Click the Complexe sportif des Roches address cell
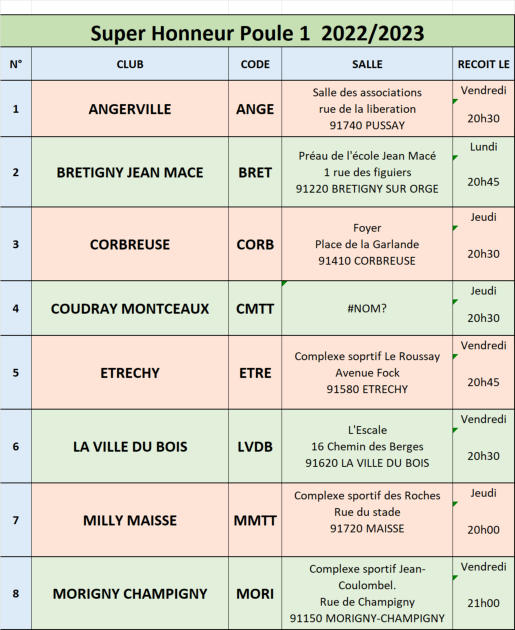Image resolution: width=515 pixels, height=630 pixels. point(367,520)
